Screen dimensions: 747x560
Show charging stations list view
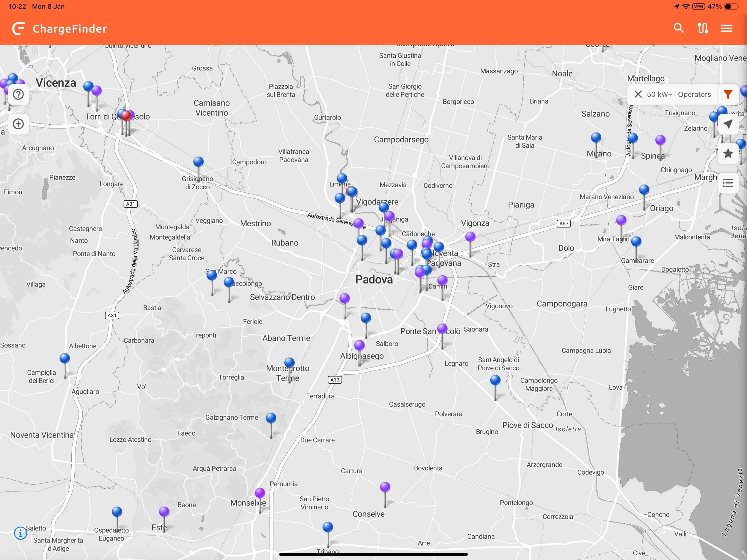tap(728, 183)
